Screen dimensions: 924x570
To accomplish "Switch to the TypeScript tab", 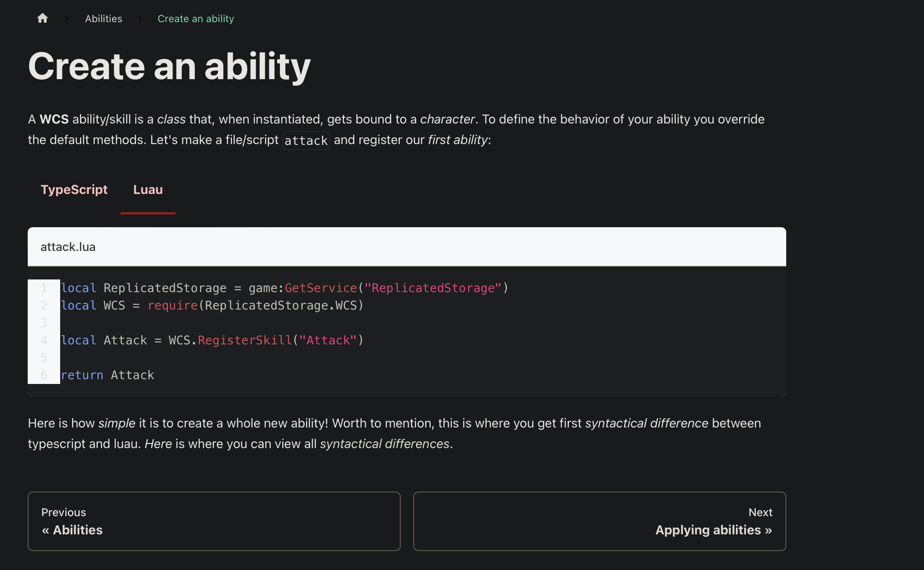I will (74, 190).
